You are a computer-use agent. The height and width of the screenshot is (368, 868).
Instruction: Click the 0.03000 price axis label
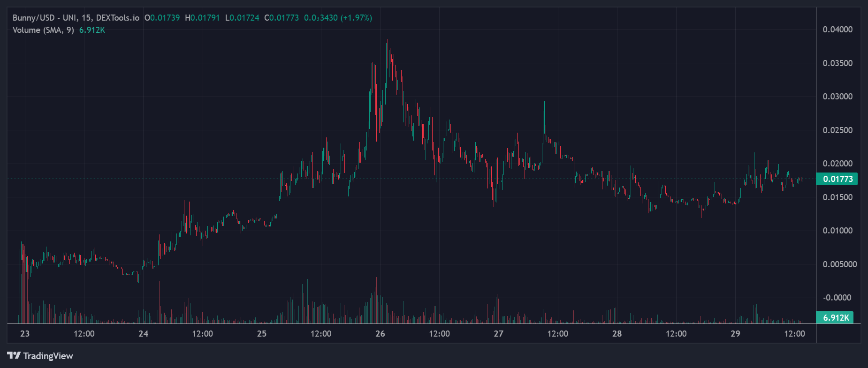(x=838, y=97)
